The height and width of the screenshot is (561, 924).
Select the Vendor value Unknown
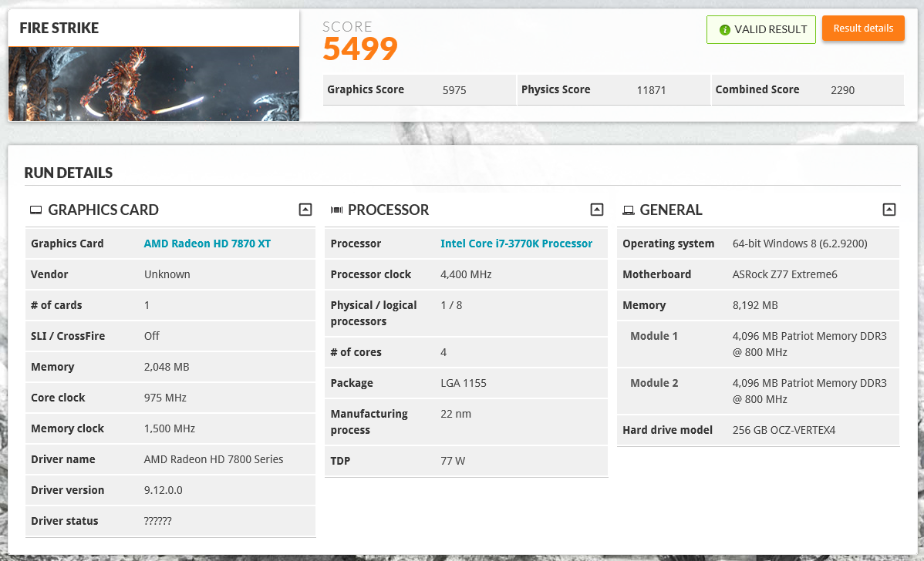click(167, 274)
